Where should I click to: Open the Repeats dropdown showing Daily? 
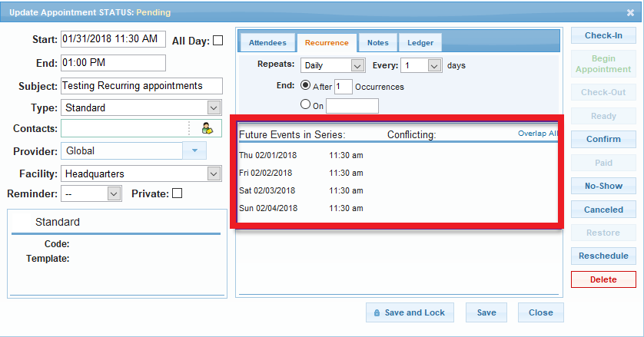point(333,65)
